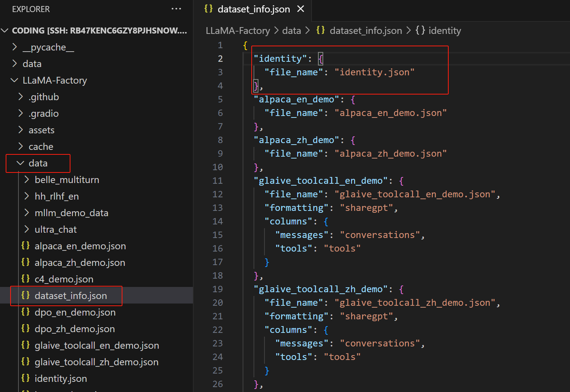
Task: Click the "identity" key on line 2
Action: click(281, 59)
